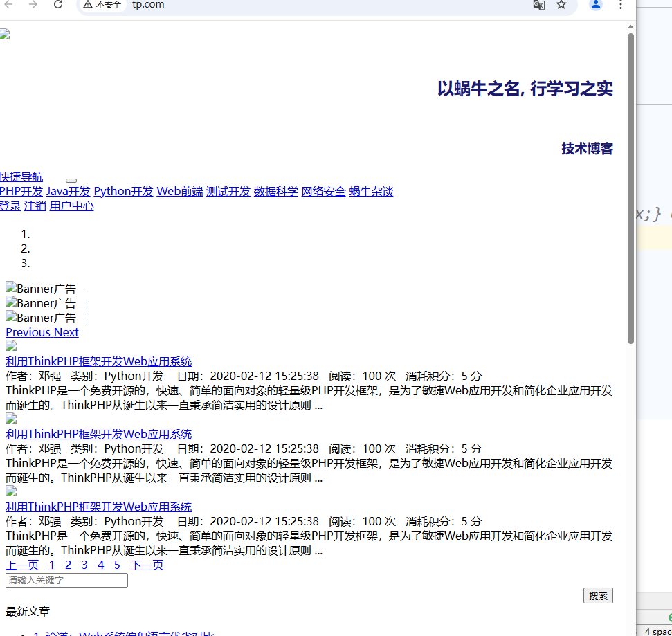The width and height of the screenshot is (672, 636).
Task: Click the page vertical scrollbar thumb
Action: (630, 188)
